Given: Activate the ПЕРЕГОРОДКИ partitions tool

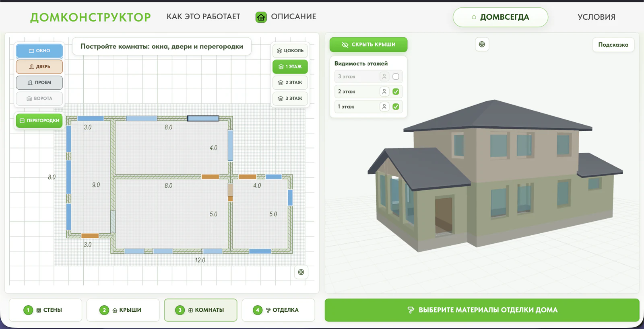Looking at the screenshot, I should pos(39,121).
